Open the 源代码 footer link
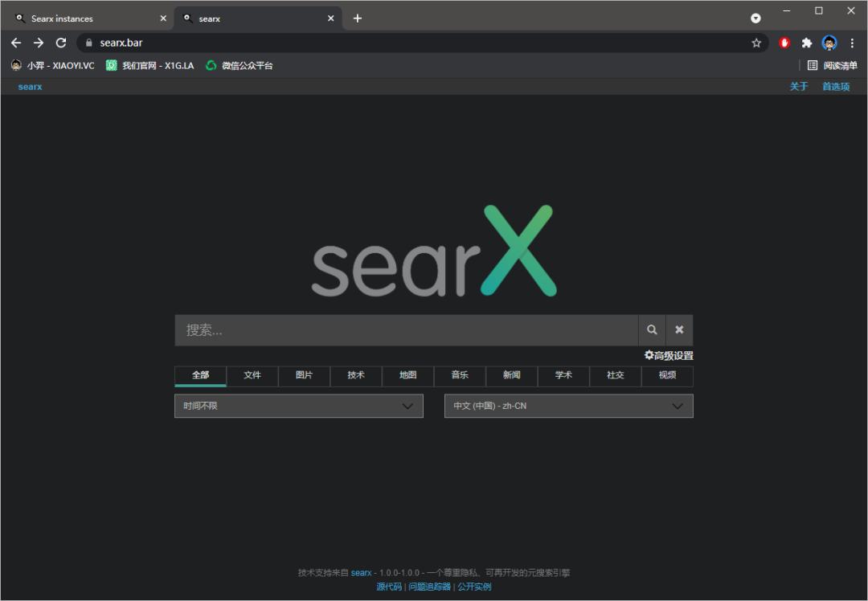This screenshot has width=868, height=601. [389, 587]
